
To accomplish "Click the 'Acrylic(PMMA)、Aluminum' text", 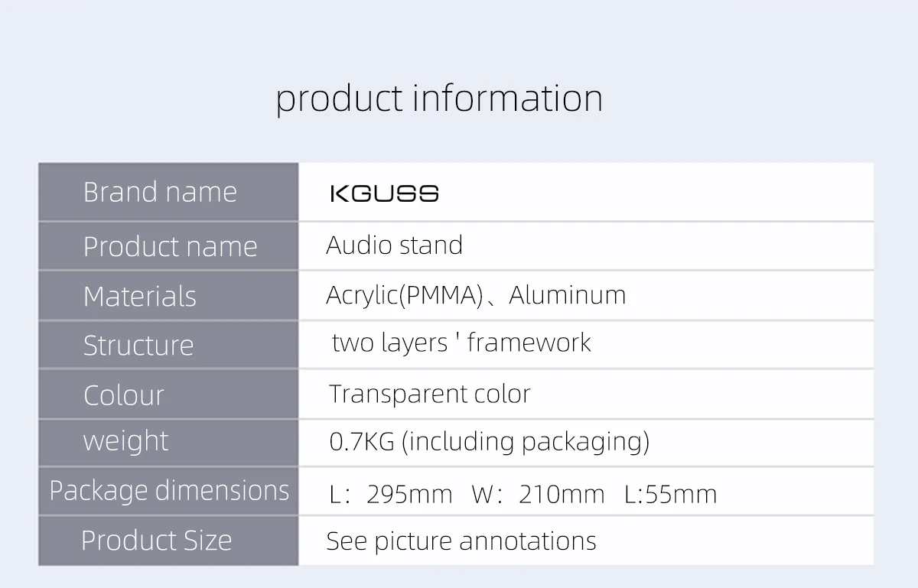I will (x=475, y=295).
